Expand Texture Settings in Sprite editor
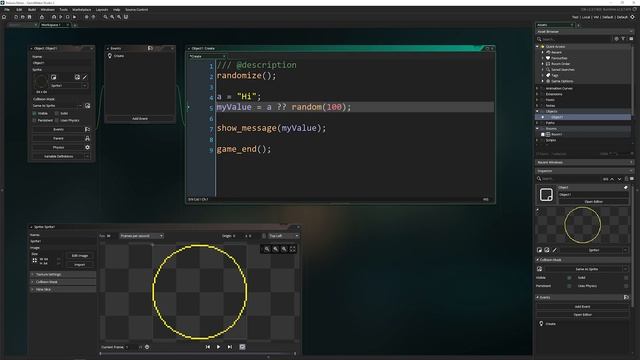640x360 pixels. click(x=63, y=274)
